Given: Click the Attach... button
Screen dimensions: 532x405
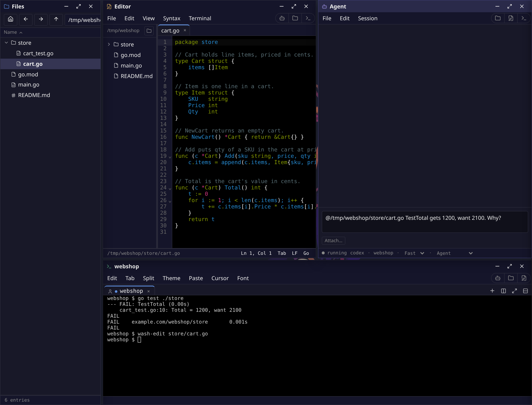Looking at the screenshot, I should coord(333,241).
